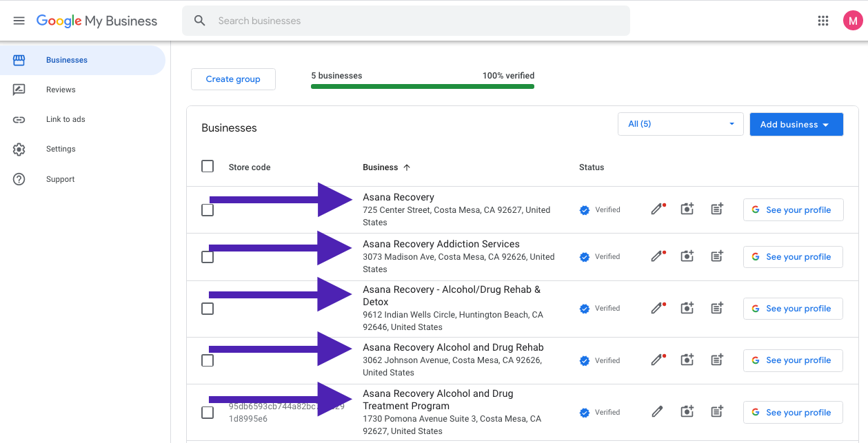
Task: Click Verified status of 725 Center Street row
Action: 600,210
